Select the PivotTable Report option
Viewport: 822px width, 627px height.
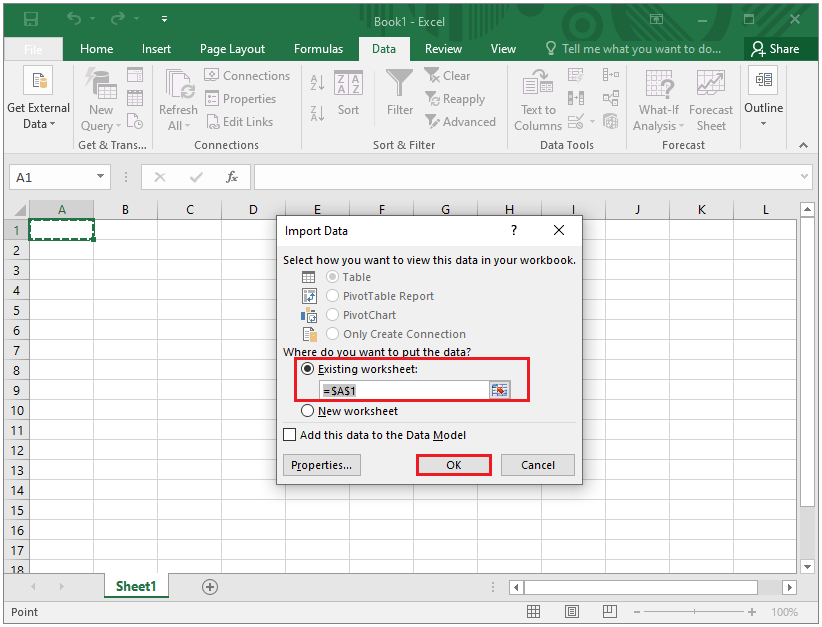[x=331, y=296]
